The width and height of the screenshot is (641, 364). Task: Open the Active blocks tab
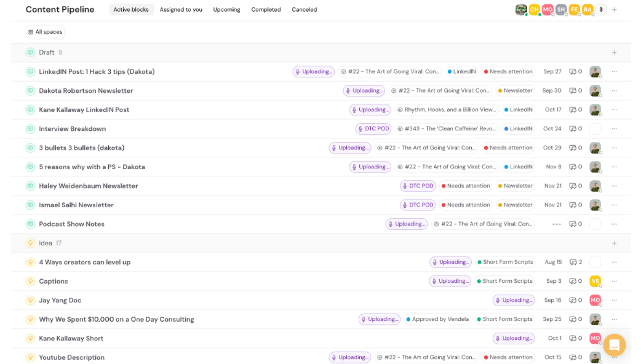tap(131, 9)
